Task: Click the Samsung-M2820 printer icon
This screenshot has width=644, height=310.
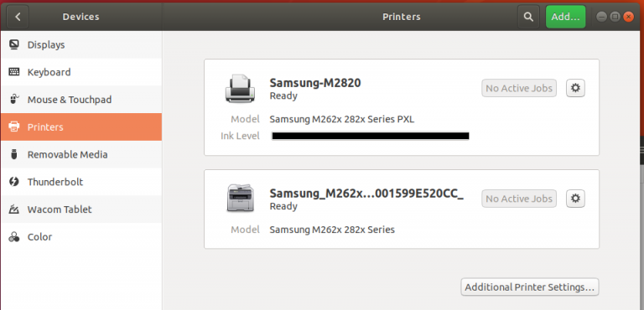Action: pyautogui.click(x=240, y=88)
